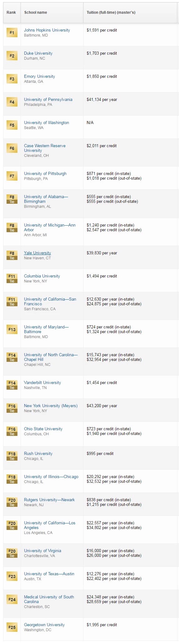Open the Columbia University link
Image resolution: width=179 pixels, height=644 pixels.
pyautogui.click(x=42, y=276)
